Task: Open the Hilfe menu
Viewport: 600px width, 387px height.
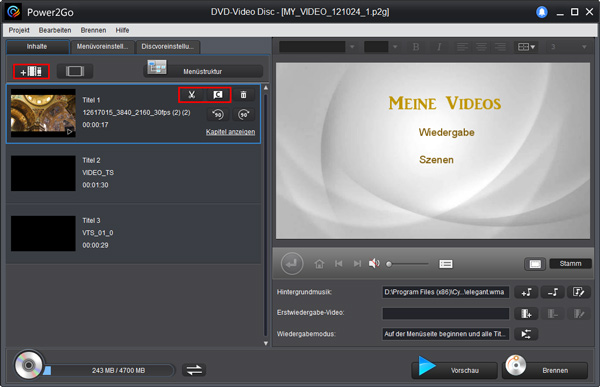Action: (122, 30)
